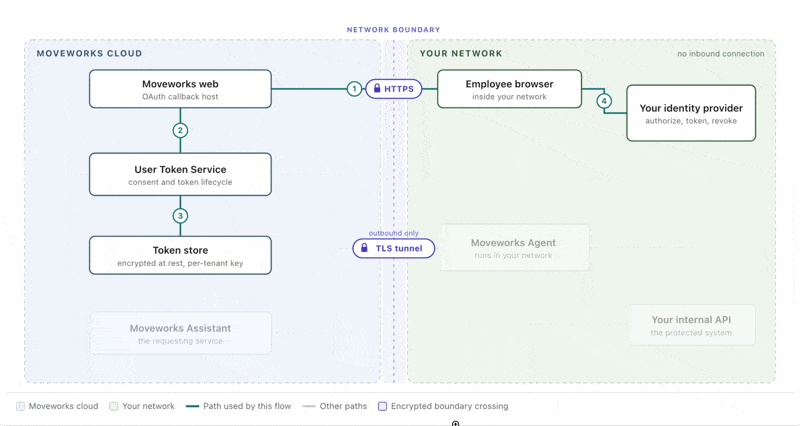Click the step 3 circle marker

coord(180,216)
